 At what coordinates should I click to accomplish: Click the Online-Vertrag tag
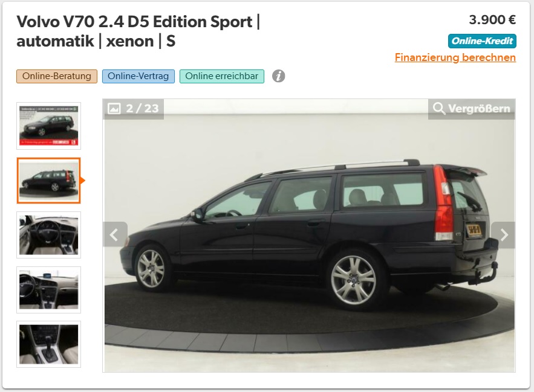tap(138, 76)
